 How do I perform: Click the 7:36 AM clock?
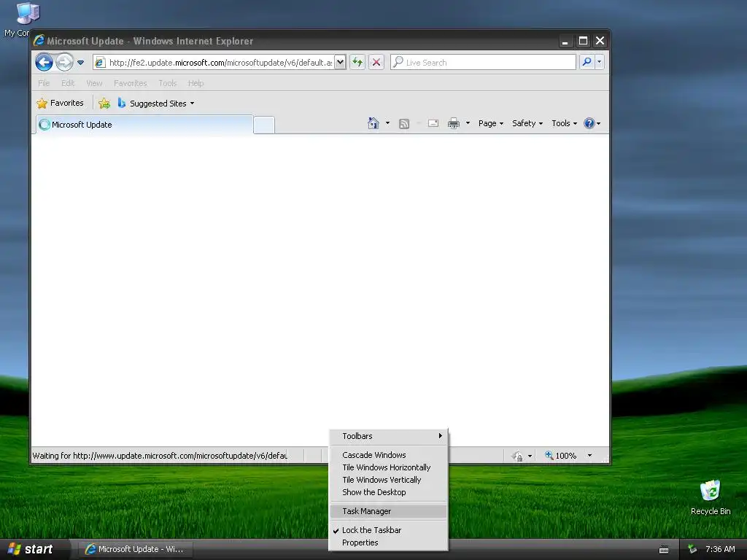(x=720, y=550)
